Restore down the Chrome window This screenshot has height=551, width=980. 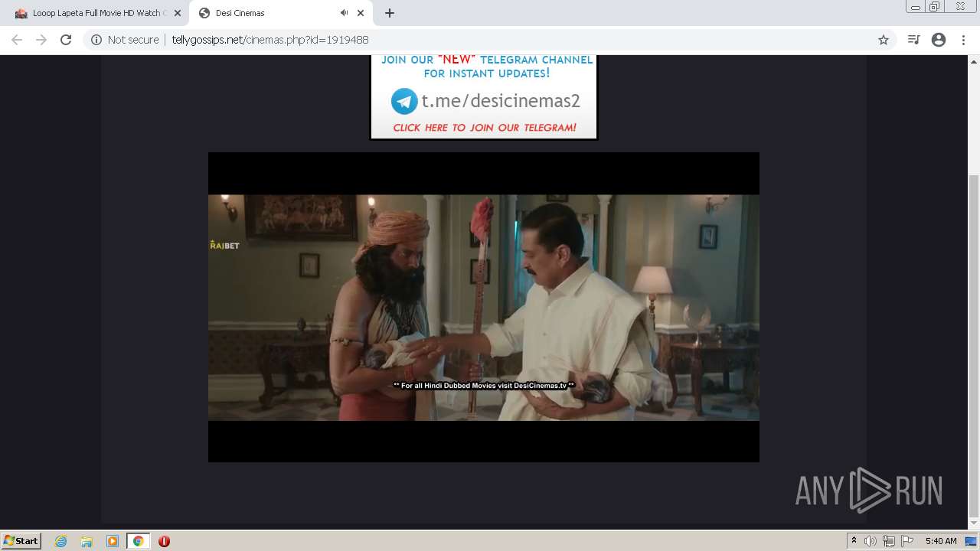(x=935, y=7)
